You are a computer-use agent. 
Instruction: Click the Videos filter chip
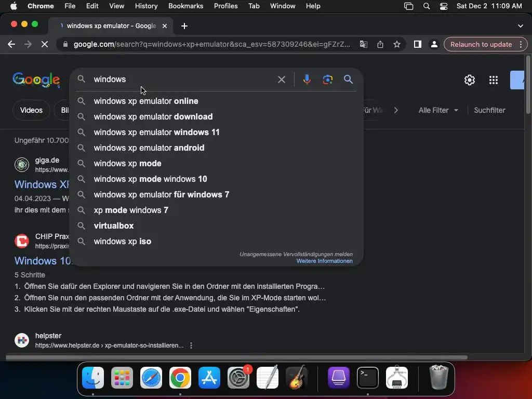click(x=31, y=110)
